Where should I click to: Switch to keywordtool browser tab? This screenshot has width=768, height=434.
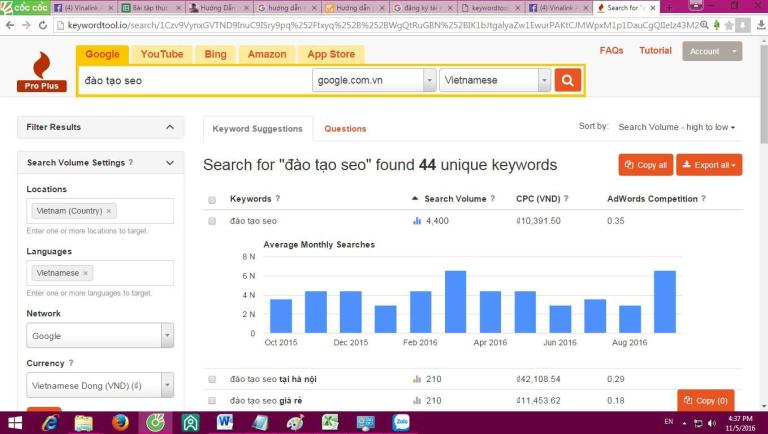[492, 7]
